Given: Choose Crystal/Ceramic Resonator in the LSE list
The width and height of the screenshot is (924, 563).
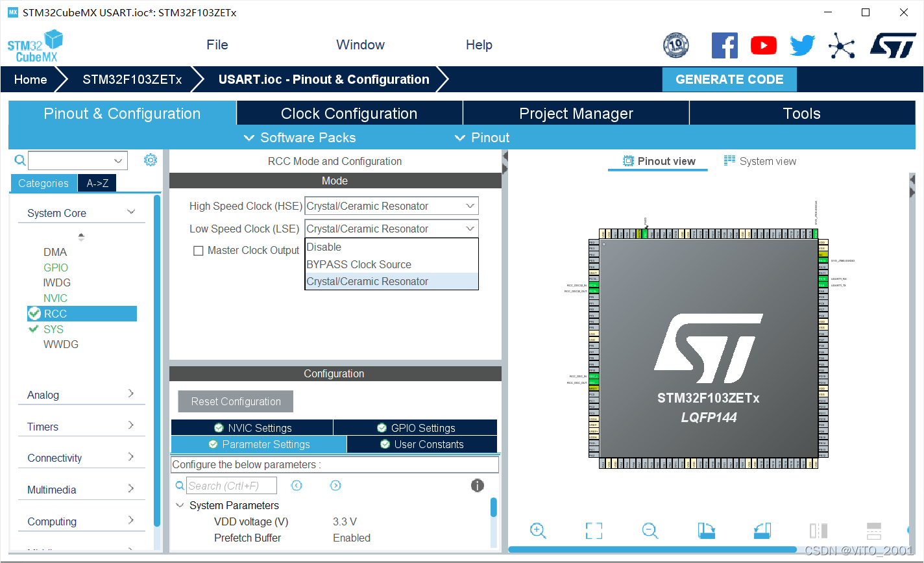Looking at the screenshot, I should pos(391,281).
